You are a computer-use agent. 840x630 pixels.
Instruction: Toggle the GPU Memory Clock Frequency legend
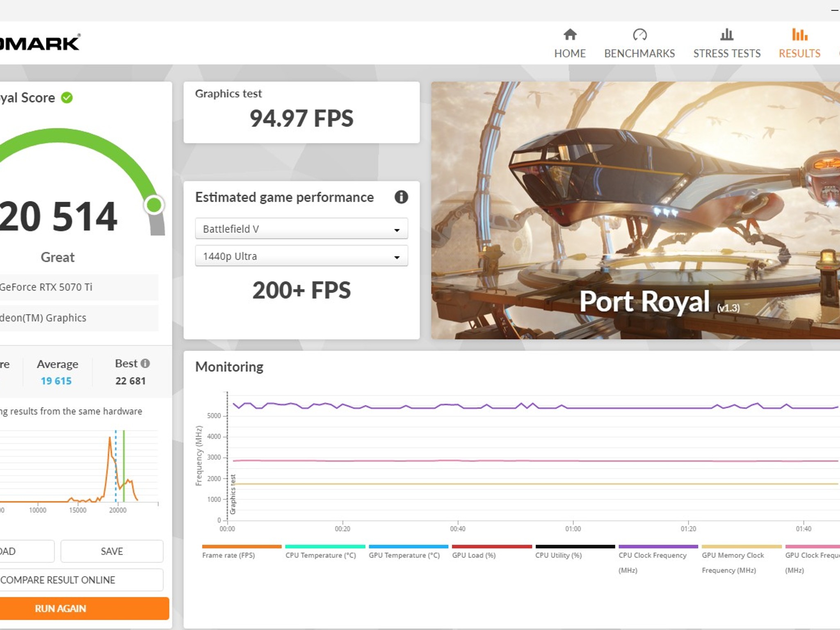pyautogui.click(x=742, y=560)
